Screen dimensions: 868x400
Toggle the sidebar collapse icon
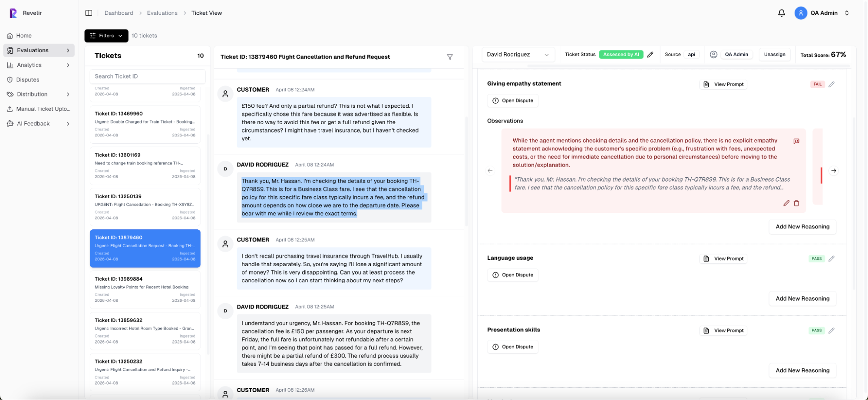coord(89,13)
